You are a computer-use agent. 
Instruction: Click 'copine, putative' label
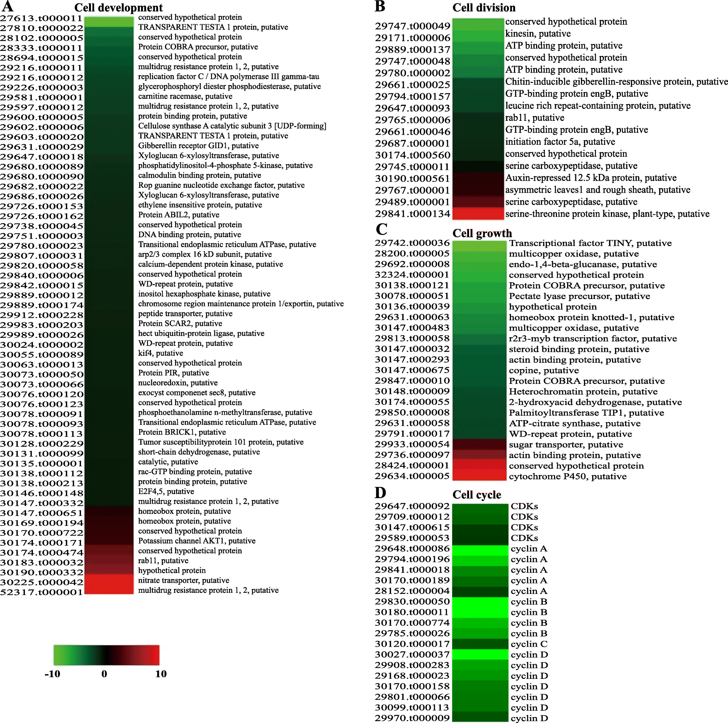tap(544, 370)
